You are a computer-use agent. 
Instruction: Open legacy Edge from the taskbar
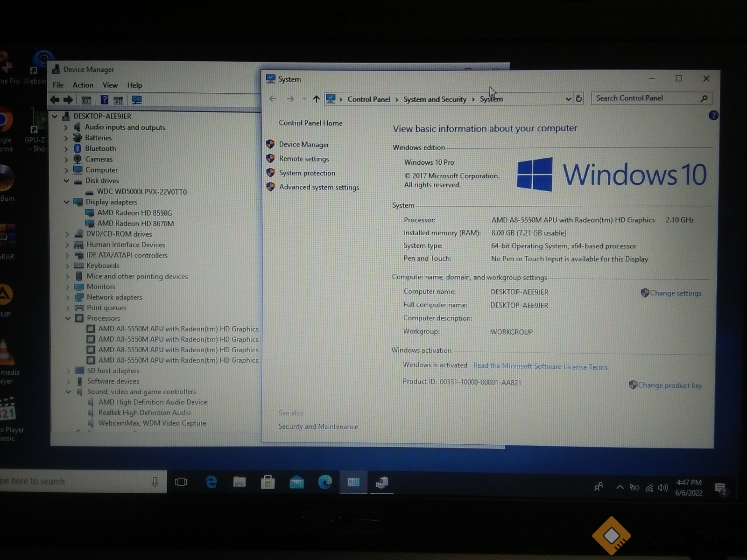click(x=211, y=482)
